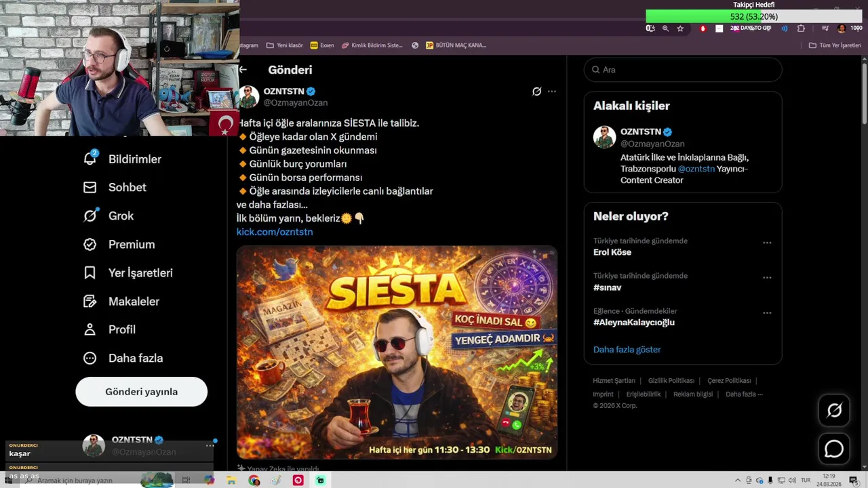Open the Yer İşaretleri menu item
Image resolution: width=868 pixels, height=488 pixels.
click(x=140, y=272)
